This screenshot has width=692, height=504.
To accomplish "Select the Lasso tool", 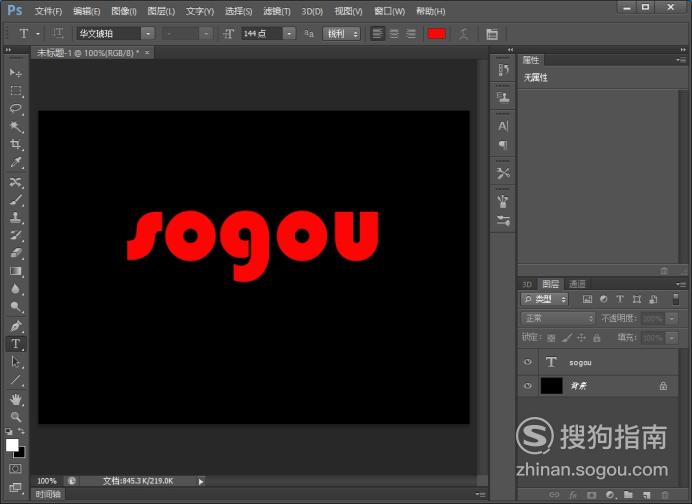I will click(x=16, y=109).
